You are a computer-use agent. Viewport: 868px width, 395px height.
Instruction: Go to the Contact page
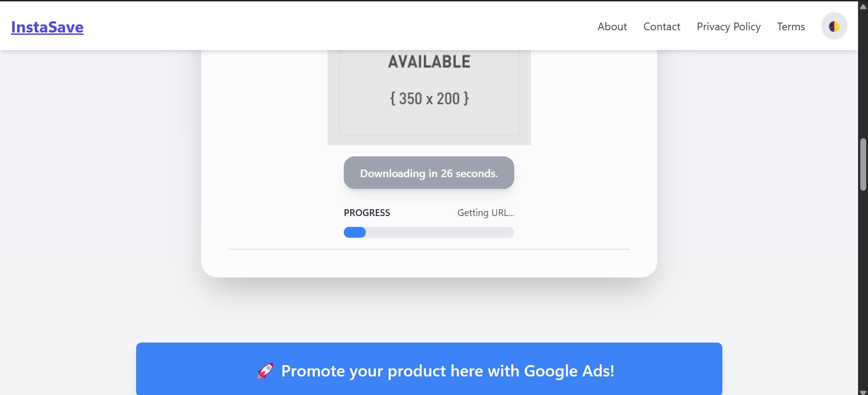pyautogui.click(x=661, y=27)
